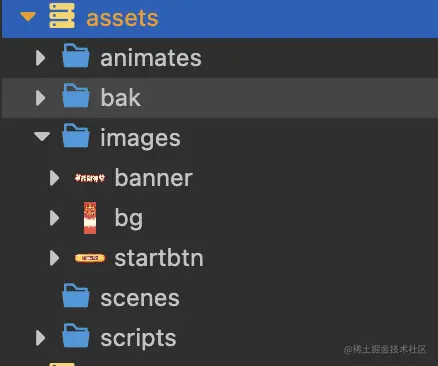Click the bg image thumbnail
Screen dimensions: 438x366
tap(90, 218)
